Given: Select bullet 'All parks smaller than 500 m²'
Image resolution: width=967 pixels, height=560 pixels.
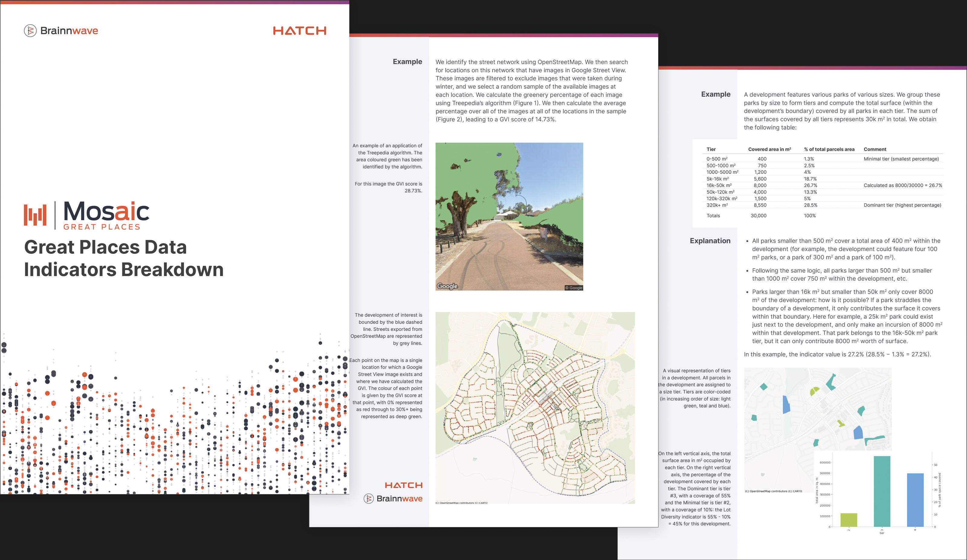Looking at the screenshot, I should click(846, 249).
